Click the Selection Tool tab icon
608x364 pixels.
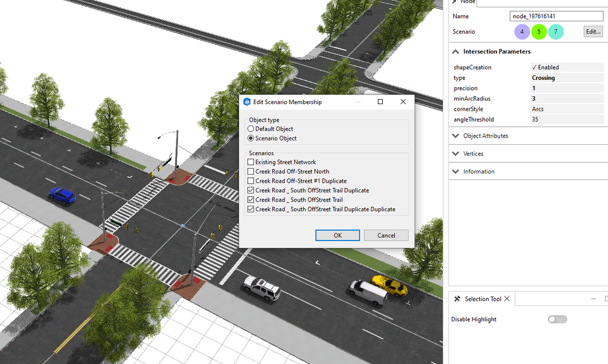coord(457,298)
